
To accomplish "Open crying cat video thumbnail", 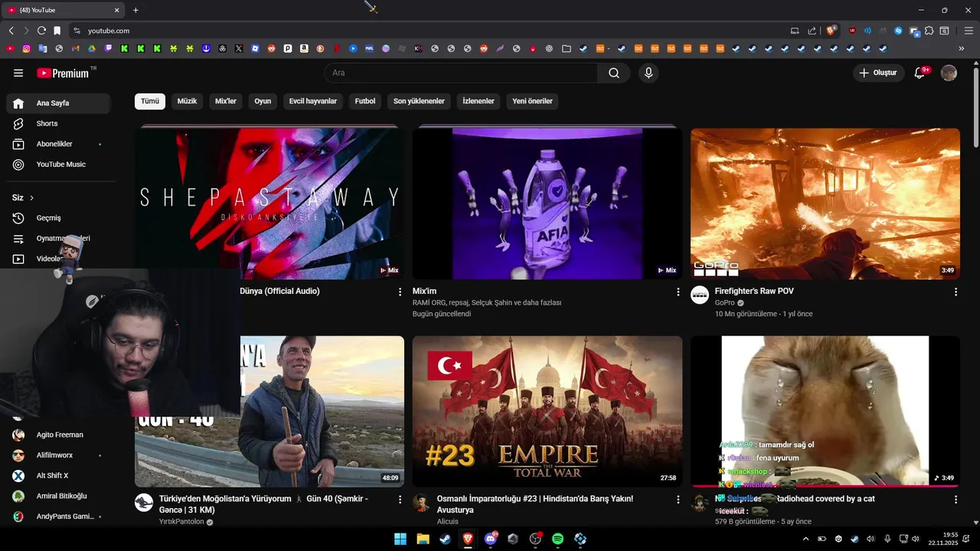I will tap(825, 411).
